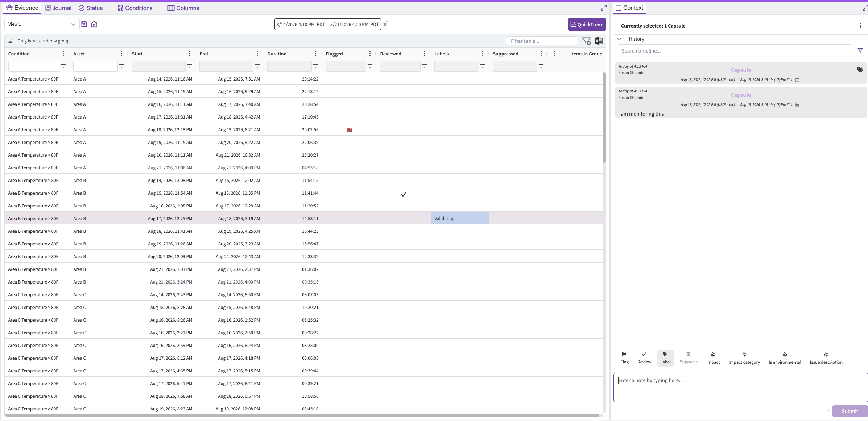
Task: Expand the Context panel to full screen
Action: point(865,8)
